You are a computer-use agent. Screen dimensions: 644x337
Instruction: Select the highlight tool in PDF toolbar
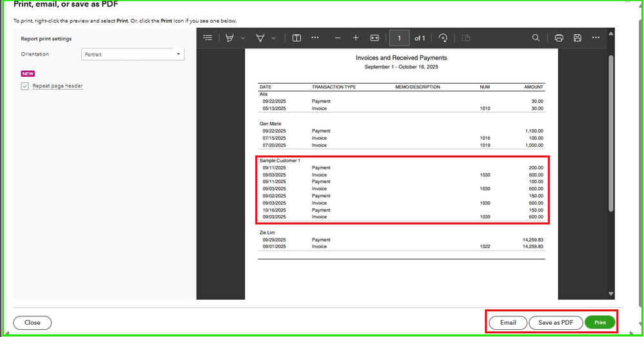tap(229, 39)
